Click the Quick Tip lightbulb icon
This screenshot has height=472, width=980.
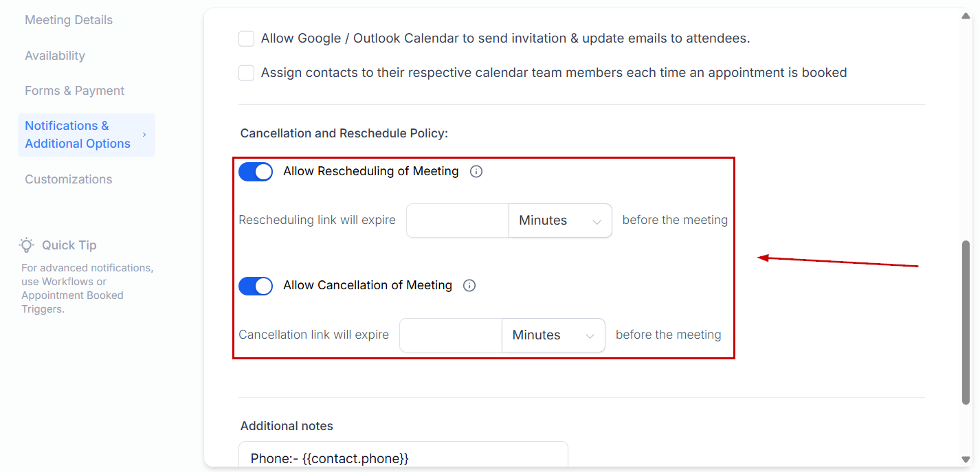27,245
